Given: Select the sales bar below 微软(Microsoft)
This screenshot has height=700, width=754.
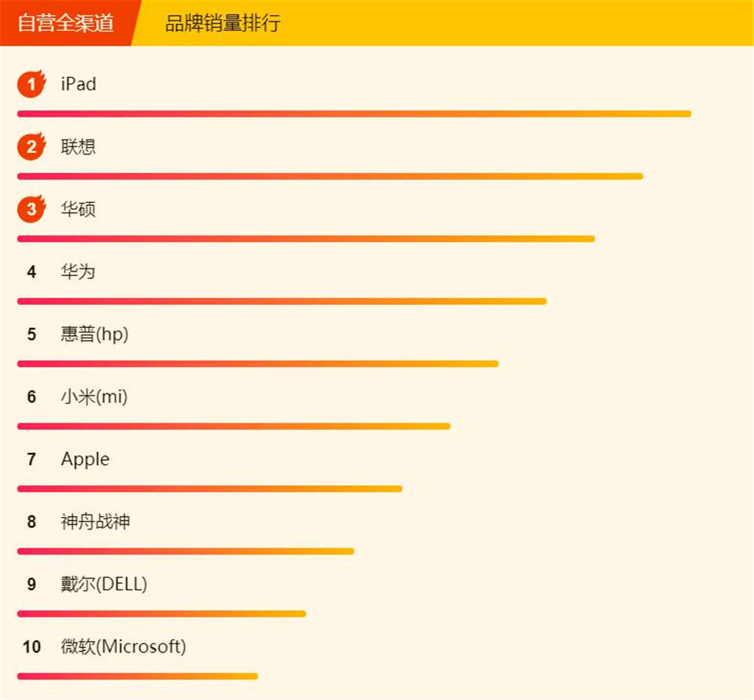Looking at the screenshot, I should (x=137, y=676).
